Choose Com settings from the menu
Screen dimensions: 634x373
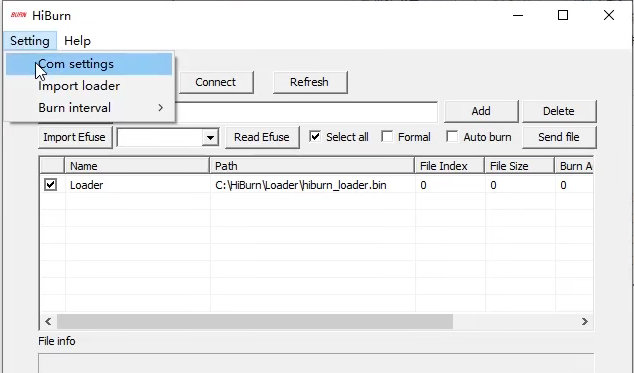(89, 64)
